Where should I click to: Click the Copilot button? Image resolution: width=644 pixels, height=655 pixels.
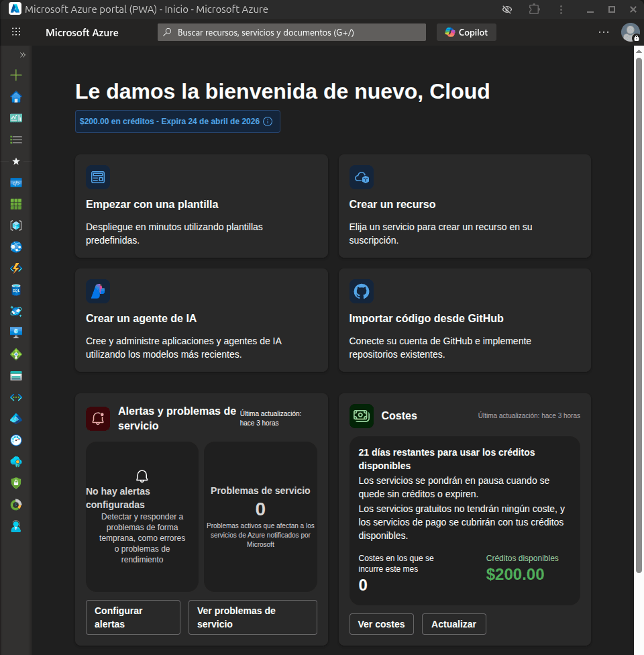466,32
